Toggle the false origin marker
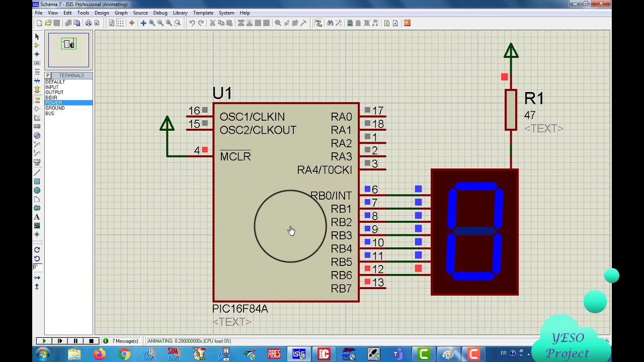Viewport: 644px width, 362px height. point(132,23)
